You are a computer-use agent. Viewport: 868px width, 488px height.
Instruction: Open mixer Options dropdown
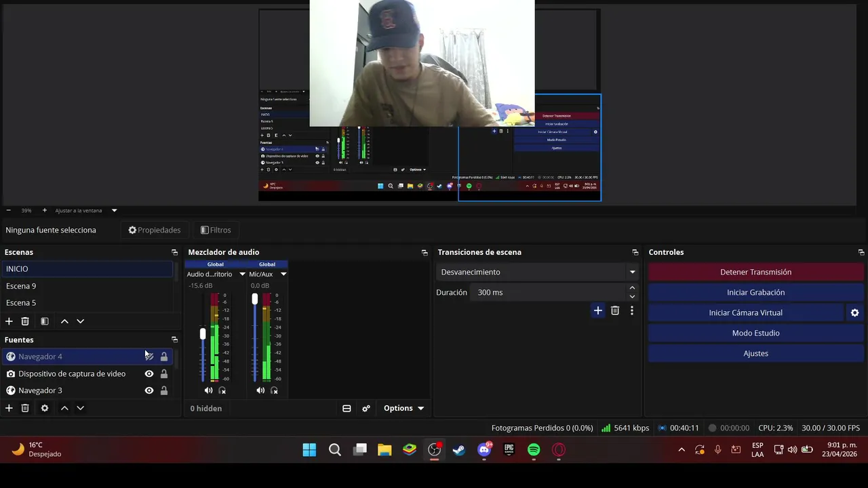[x=403, y=408]
